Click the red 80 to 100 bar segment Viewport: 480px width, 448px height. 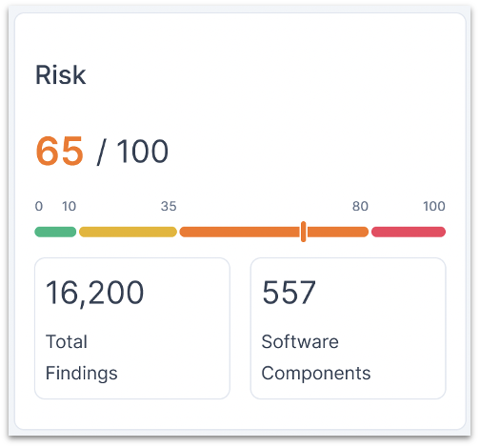[409, 232]
